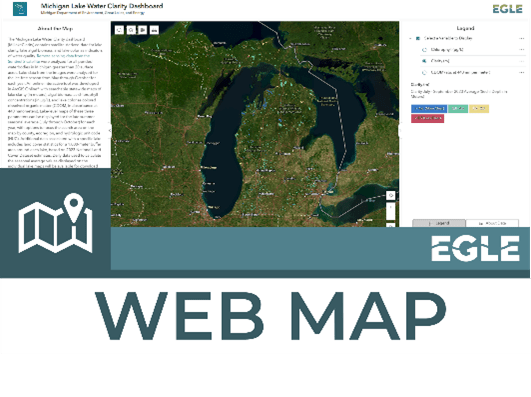Image resolution: width=531 pixels, height=397 pixels.
Task: Click the white EGLE logo on the banner
Action: (x=475, y=248)
